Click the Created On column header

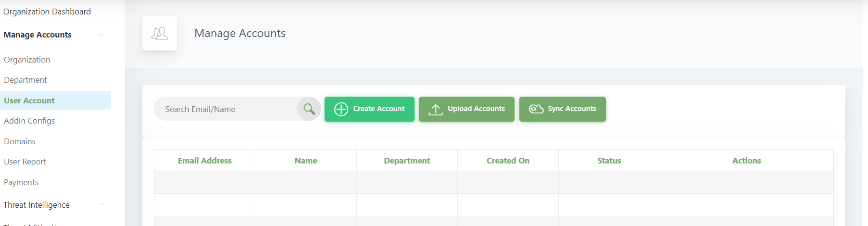[508, 161]
